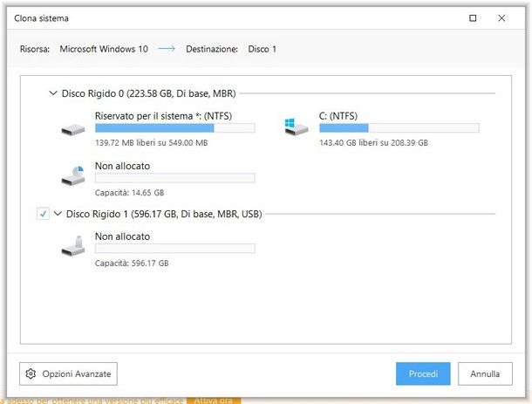Image resolution: width=532 pixels, height=404 pixels.
Task: Click the C: (NTFS) usage bar
Action: (x=399, y=128)
